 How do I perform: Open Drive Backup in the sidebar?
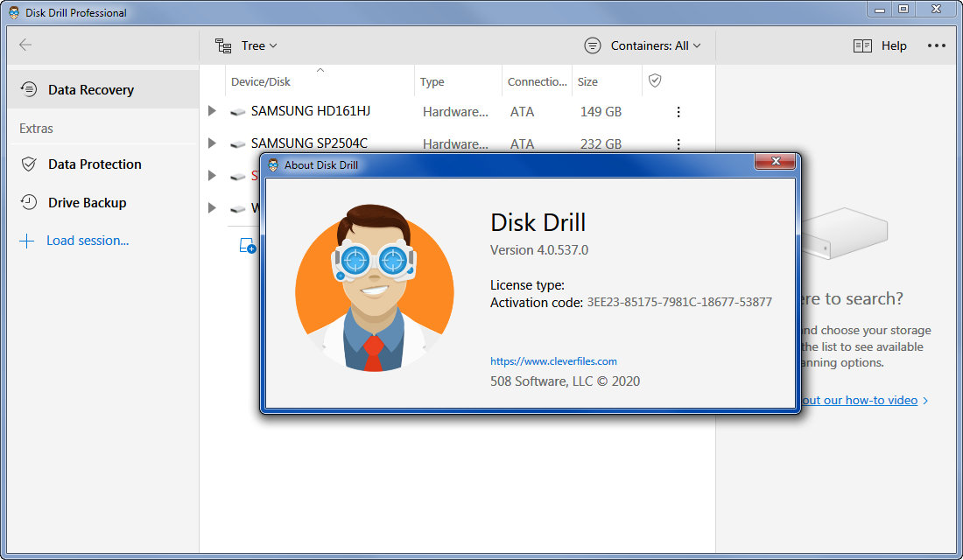coord(103,203)
